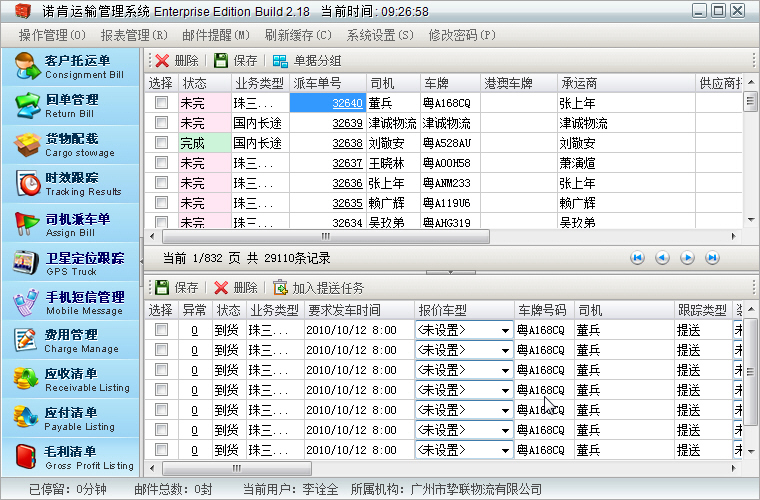Open 回单管理 Return Bill module
Screen dimensions: 760x500
70,106
